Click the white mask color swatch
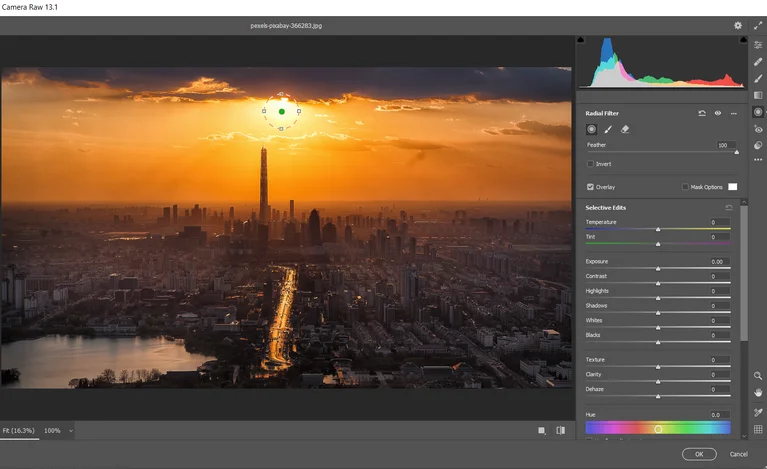 [x=732, y=187]
